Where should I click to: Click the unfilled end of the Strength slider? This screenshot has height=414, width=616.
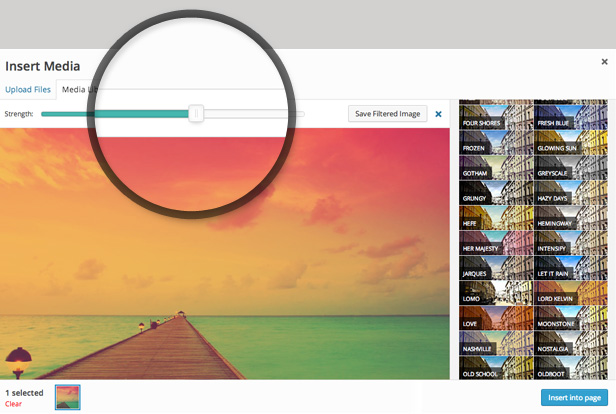(301, 114)
